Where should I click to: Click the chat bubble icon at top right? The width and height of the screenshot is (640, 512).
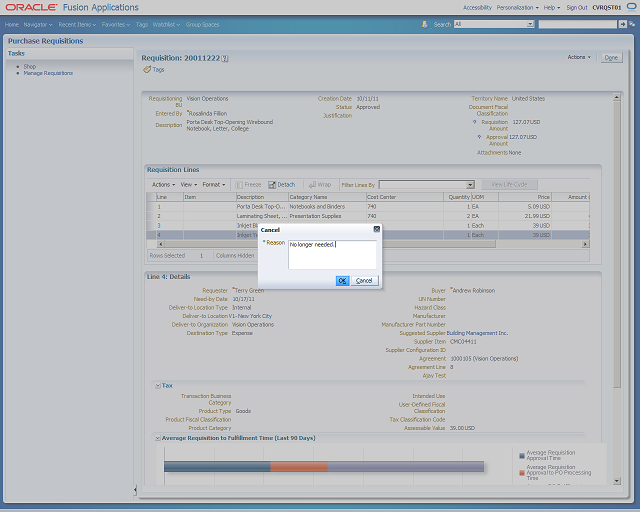(x=631, y=7)
